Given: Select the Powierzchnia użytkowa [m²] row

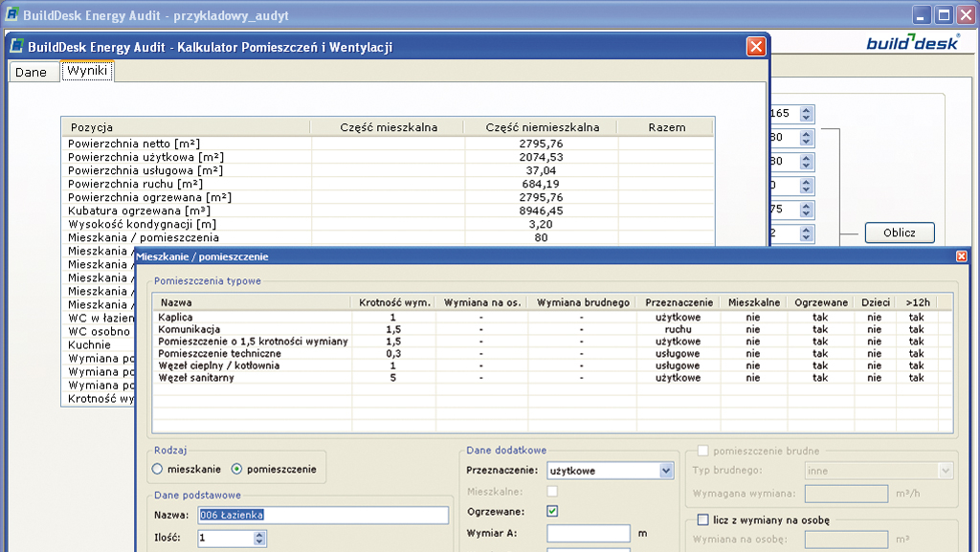Looking at the screenshot, I should coord(388,157).
